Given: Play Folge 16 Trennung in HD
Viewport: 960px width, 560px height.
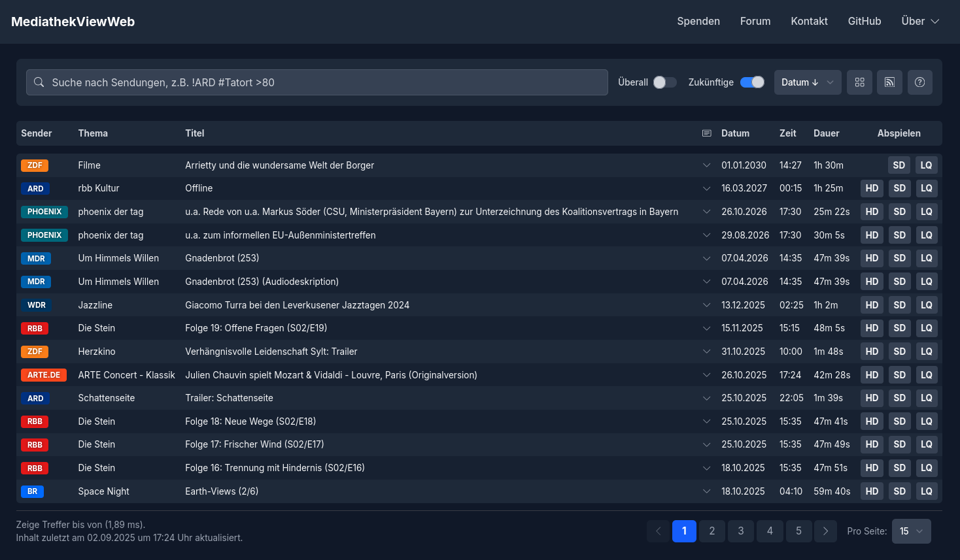Looking at the screenshot, I should tap(872, 469).
